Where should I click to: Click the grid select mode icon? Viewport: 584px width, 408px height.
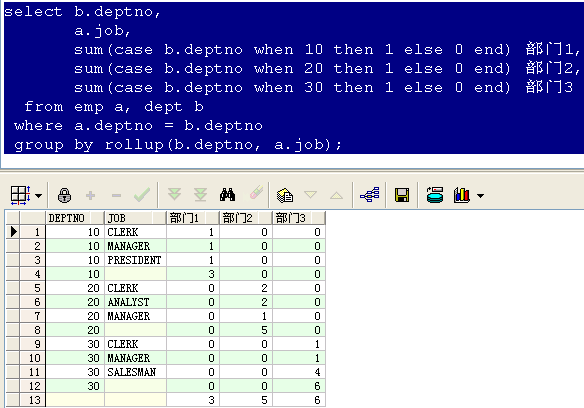(x=20, y=195)
